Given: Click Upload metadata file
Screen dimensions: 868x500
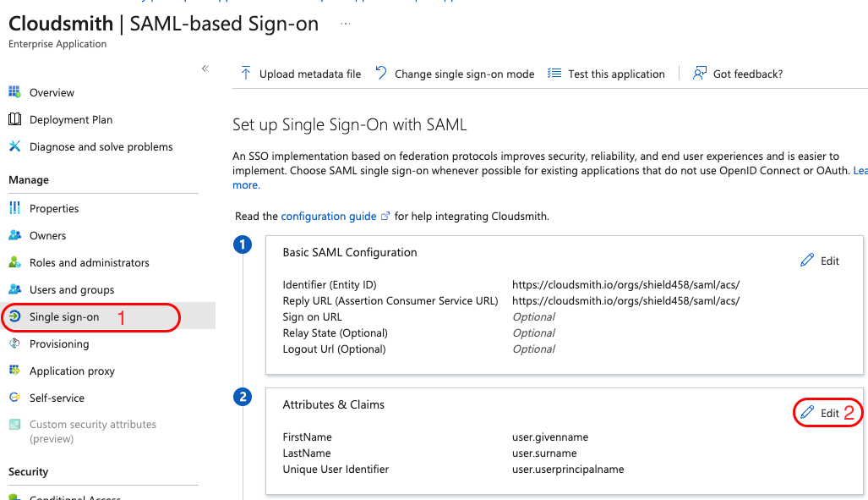Looking at the screenshot, I should 301,74.
